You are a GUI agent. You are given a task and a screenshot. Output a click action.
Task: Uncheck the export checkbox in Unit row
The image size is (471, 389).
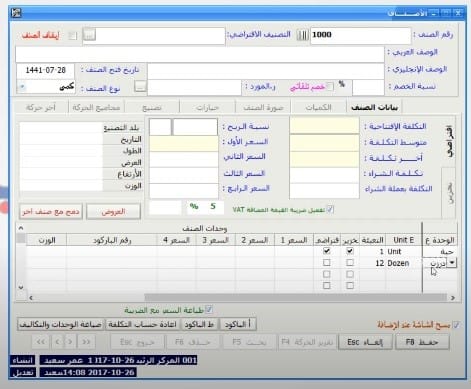pos(350,251)
